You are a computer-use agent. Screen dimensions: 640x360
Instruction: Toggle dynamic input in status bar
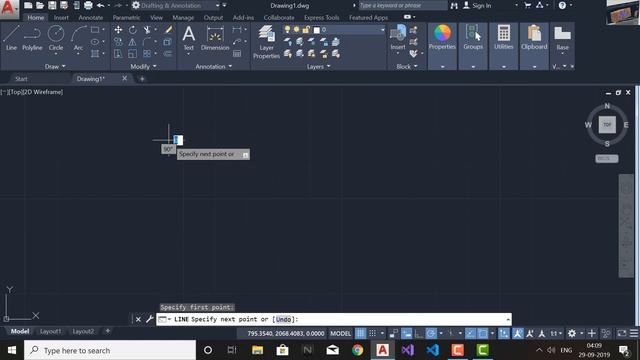click(407, 333)
